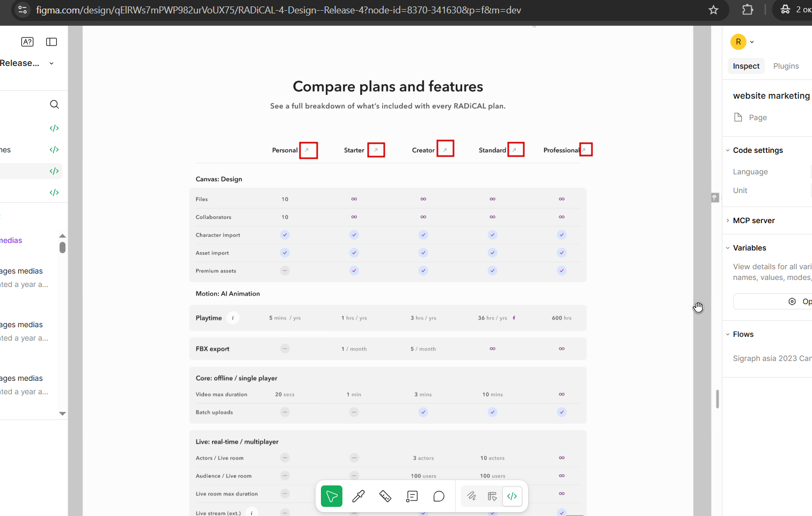Toggle Dev Mode code icon in toolbar
This screenshot has width=812, height=516.
512,496
